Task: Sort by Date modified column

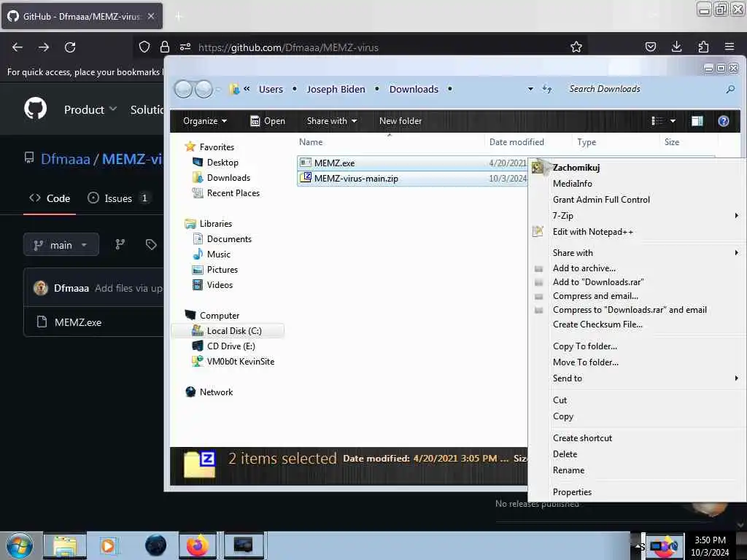Action: (x=516, y=142)
